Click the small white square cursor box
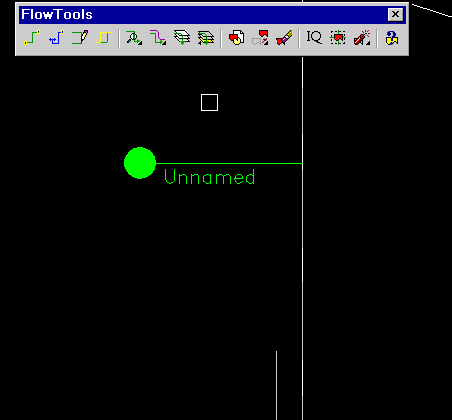The height and width of the screenshot is (420, 452). coord(209,102)
